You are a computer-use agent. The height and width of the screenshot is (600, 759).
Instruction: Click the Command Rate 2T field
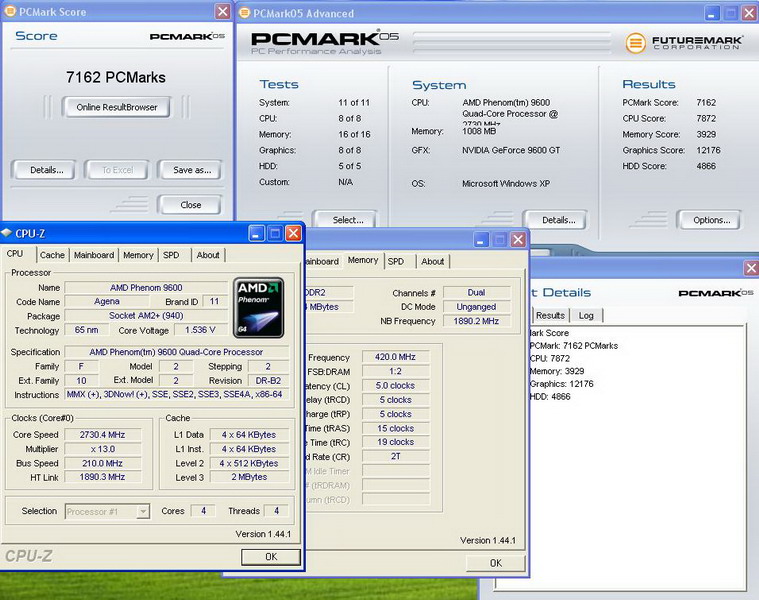click(x=395, y=456)
